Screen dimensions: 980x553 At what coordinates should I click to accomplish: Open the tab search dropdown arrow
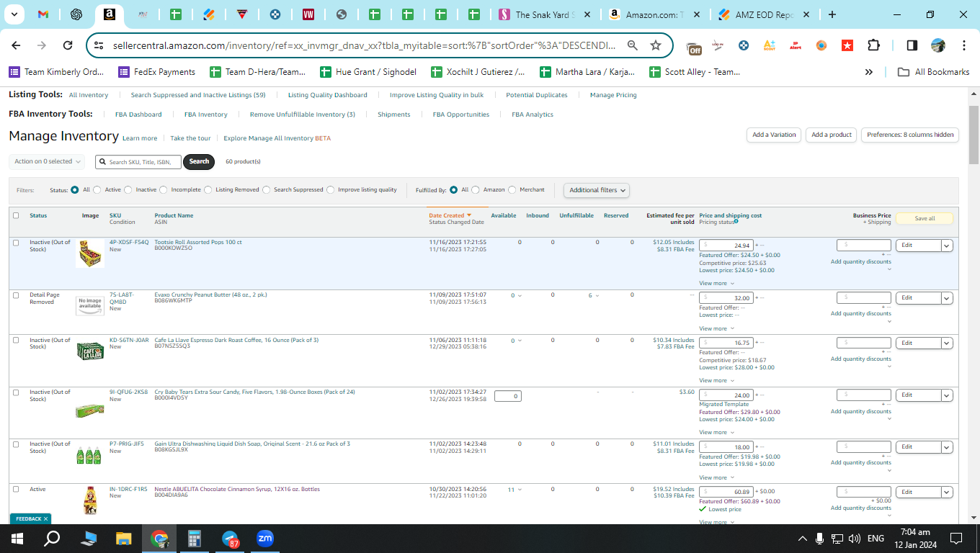[14, 14]
